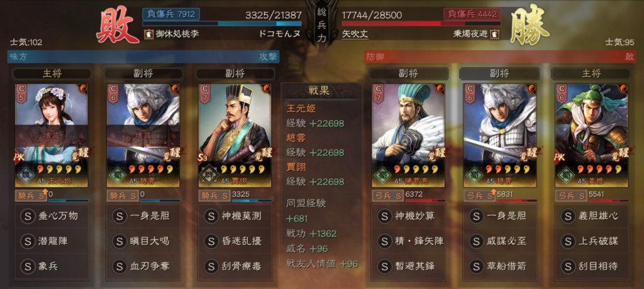Viewport: 644px width, 289px height.
Task: Click the underlined player name 矢吹丈
Action: click(x=355, y=35)
